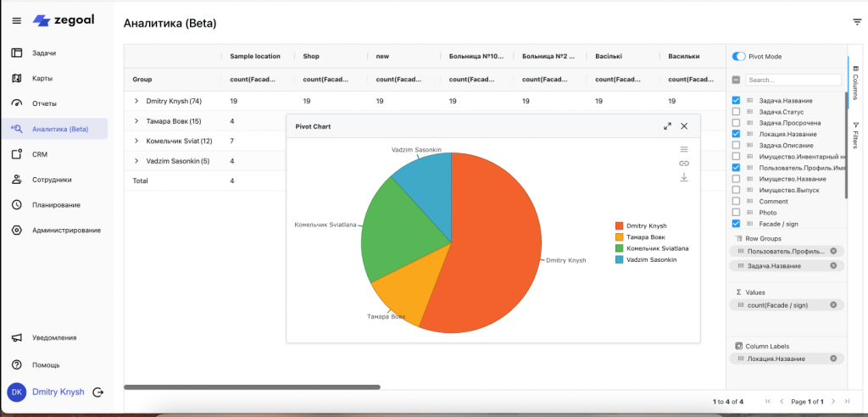Screen dimensions: 868x417
Task: Click the column Search field
Action: click(x=792, y=80)
